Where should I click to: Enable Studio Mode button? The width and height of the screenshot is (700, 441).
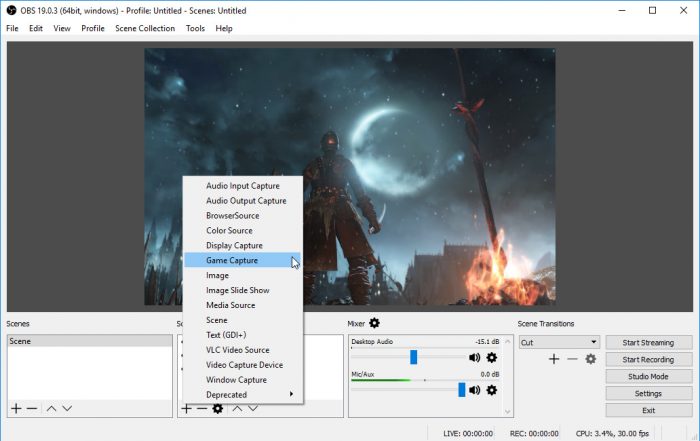click(648, 376)
